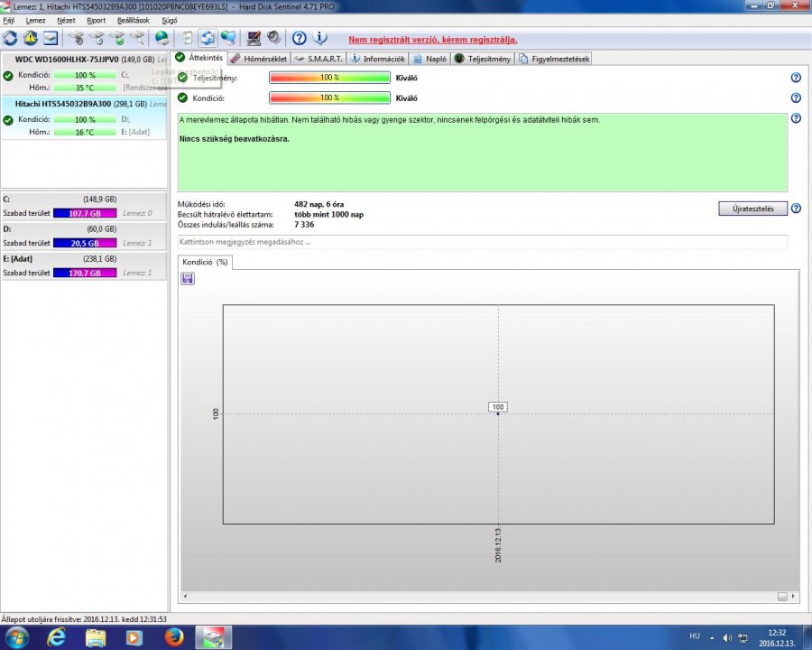The width and height of the screenshot is (812, 650).
Task: Click the comment field Kattintson megjegyzés megadásához
Action: tap(482, 242)
